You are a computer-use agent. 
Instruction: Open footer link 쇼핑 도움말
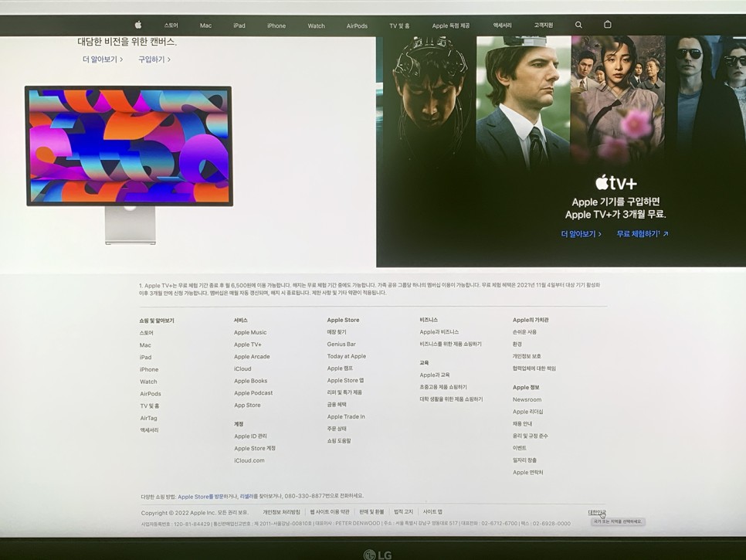click(339, 441)
